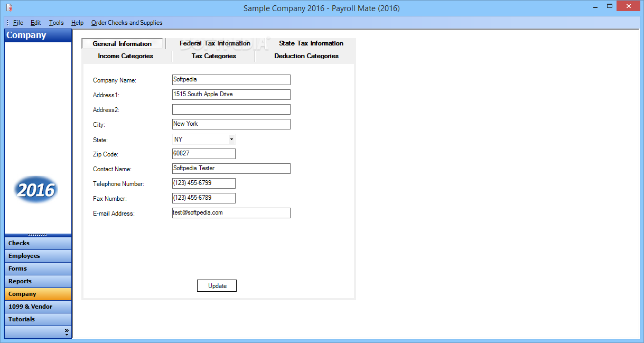Open the Deduction Categories tab
The height and width of the screenshot is (343, 644).
(306, 56)
